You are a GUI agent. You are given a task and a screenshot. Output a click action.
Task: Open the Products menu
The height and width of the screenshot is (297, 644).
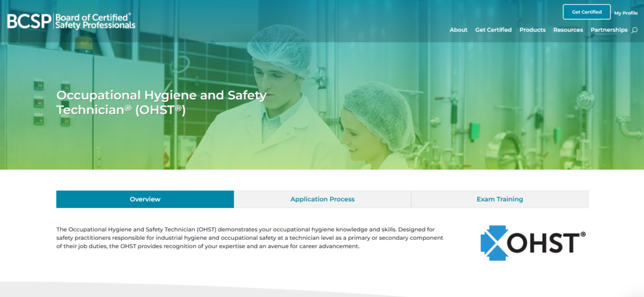pyautogui.click(x=532, y=30)
